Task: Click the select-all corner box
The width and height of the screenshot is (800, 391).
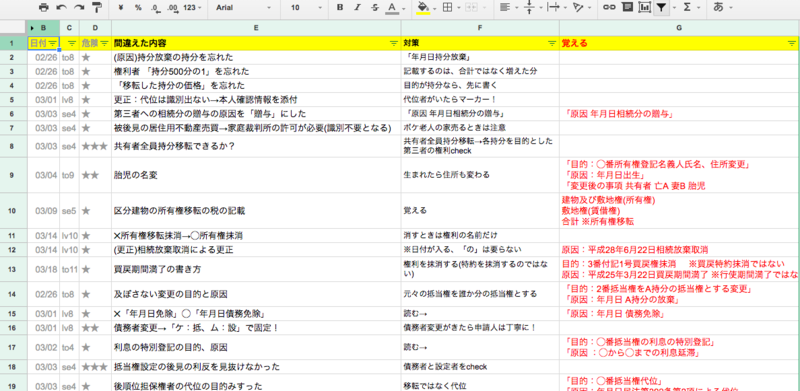Action: (x=13, y=28)
